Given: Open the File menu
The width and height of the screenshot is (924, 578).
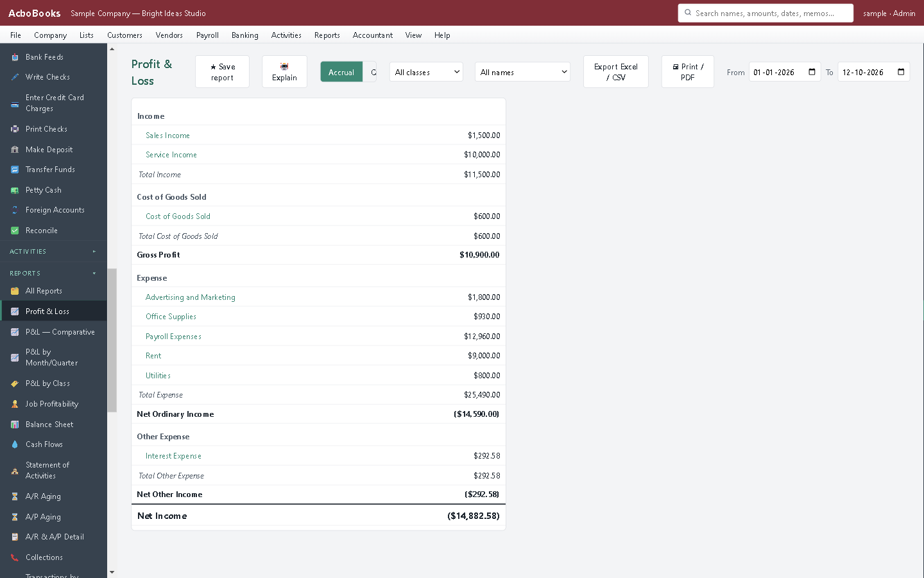Looking at the screenshot, I should [15, 35].
